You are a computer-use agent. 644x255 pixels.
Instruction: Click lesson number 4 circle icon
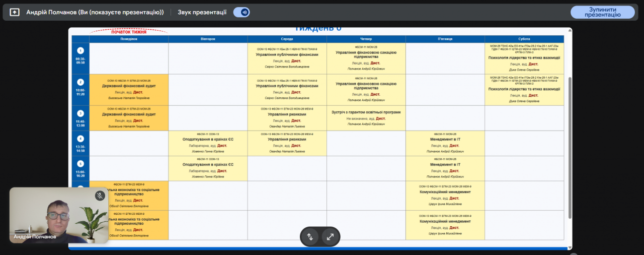coord(80,139)
